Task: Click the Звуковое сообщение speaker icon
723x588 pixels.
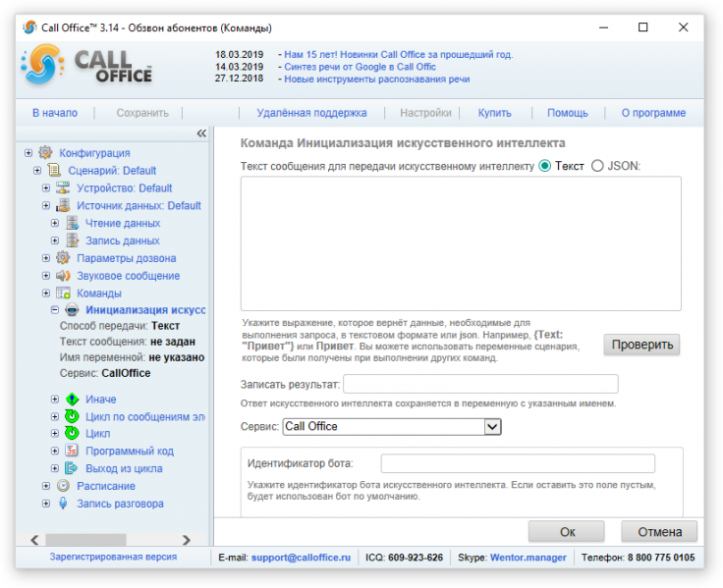Action: coord(63,275)
